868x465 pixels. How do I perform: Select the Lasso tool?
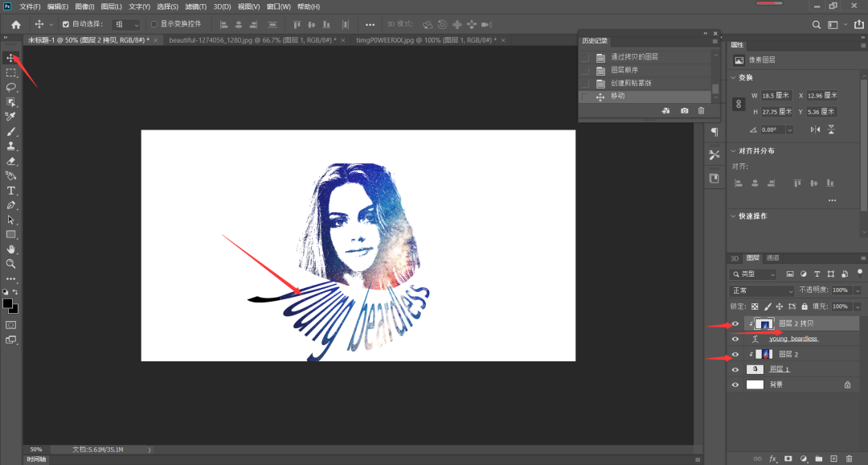click(x=11, y=87)
